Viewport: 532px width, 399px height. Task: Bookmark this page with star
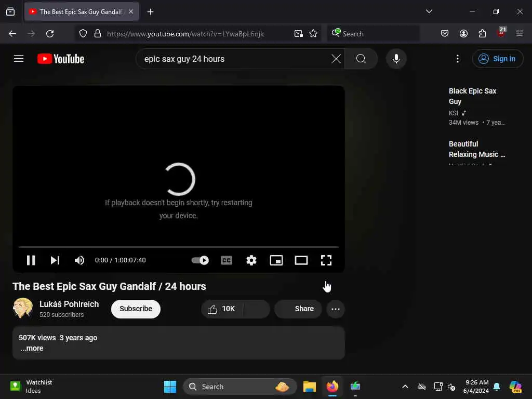[313, 34]
